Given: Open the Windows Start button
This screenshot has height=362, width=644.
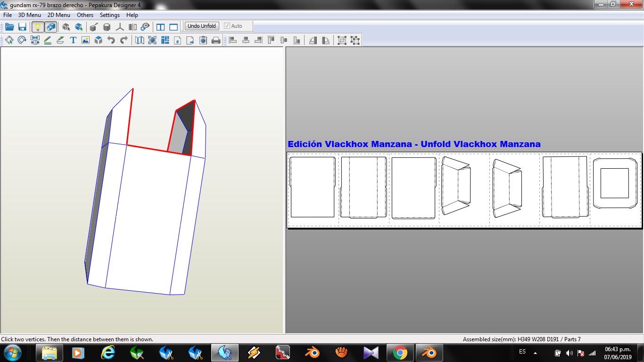Looking at the screenshot, I should (x=12, y=353).
